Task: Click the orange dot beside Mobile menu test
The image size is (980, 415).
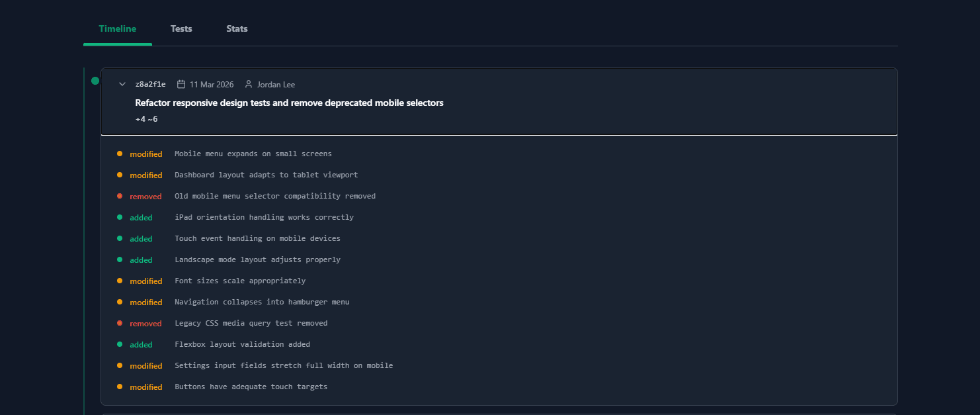Action: [x=120, y=154]
